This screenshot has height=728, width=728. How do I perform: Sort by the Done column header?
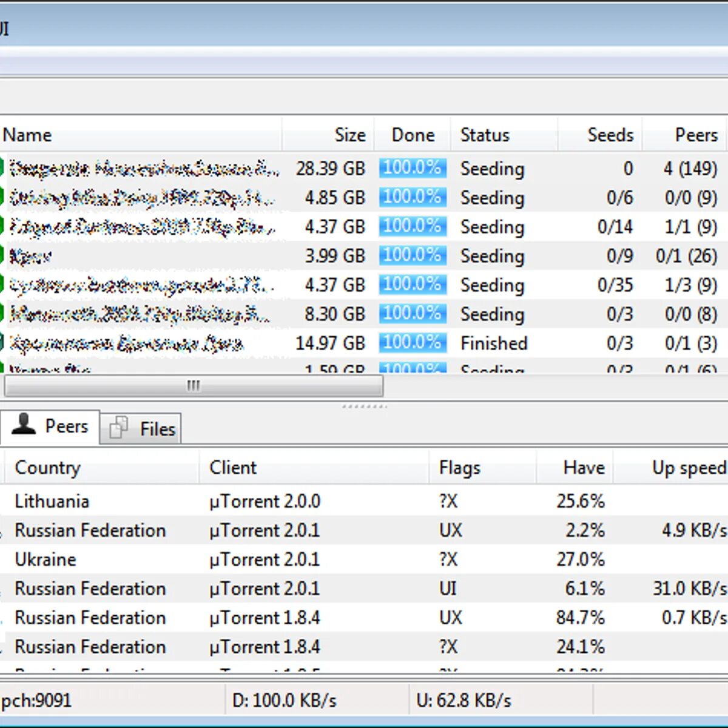(413, 135)
